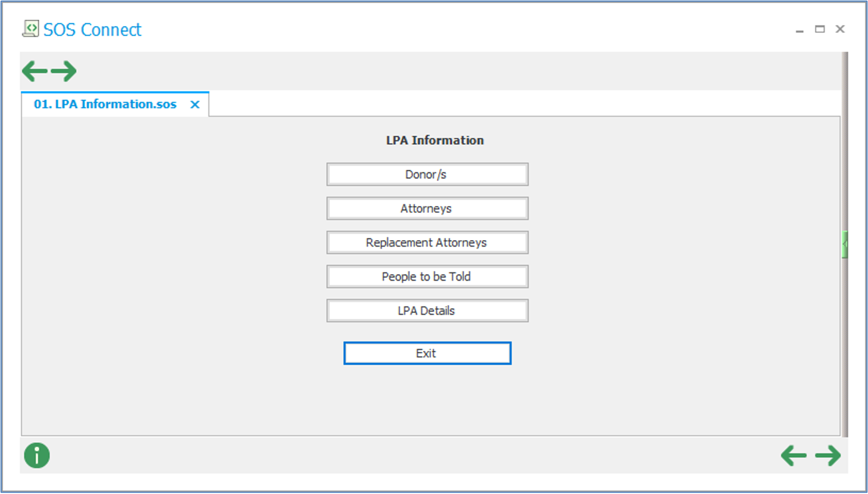Viewport: 868px width, 494px height.
Task: Open LPA Details
Action: tap(427, 310)
